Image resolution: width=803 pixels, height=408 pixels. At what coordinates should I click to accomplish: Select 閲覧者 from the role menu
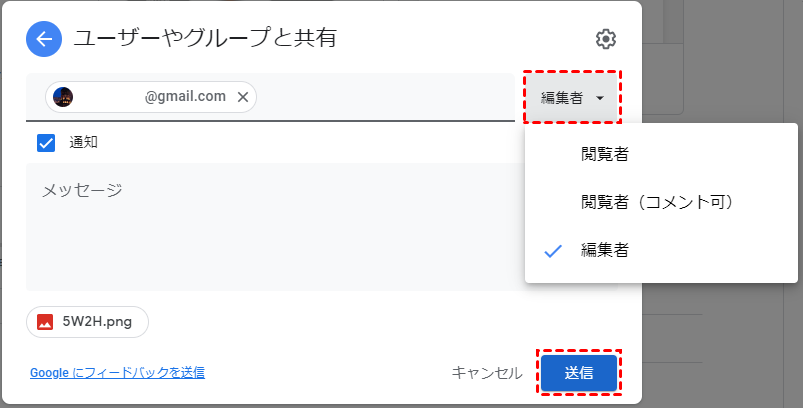coord(605,154)
